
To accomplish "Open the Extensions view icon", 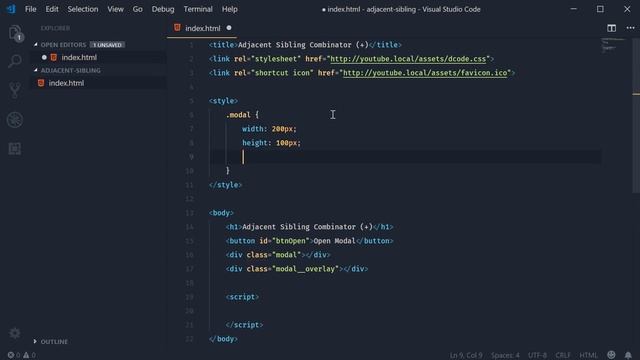I will pos(15,149).
